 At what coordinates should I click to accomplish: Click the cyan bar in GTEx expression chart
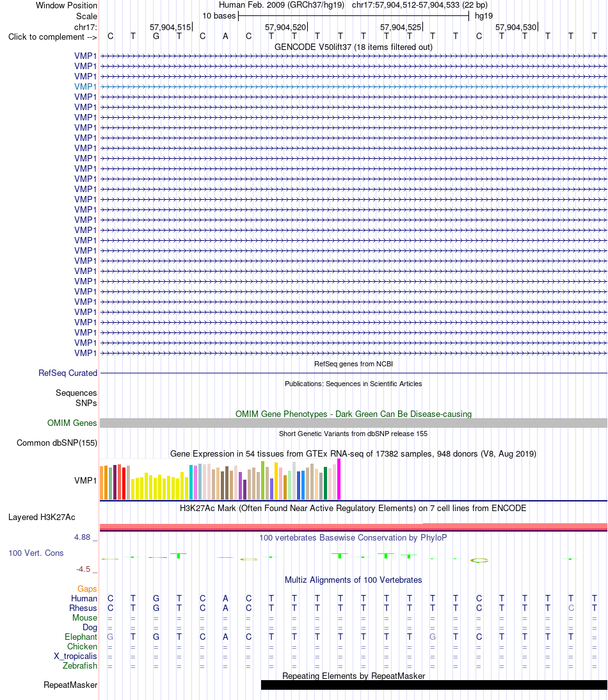191,482
